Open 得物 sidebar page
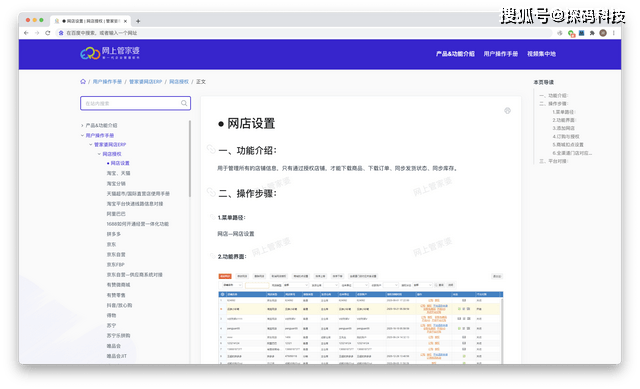The width and height of the screenshot is (640, 389). 111,316
